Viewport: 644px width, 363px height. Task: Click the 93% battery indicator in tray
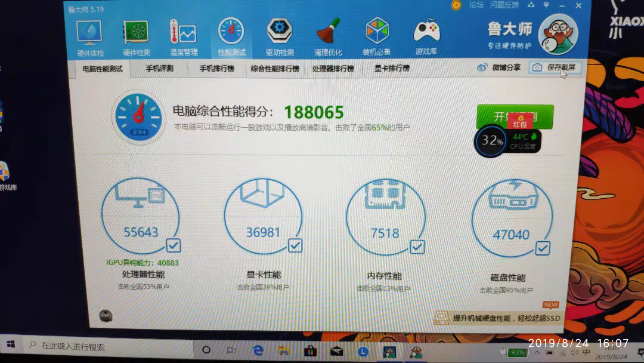tap(517, 352)
